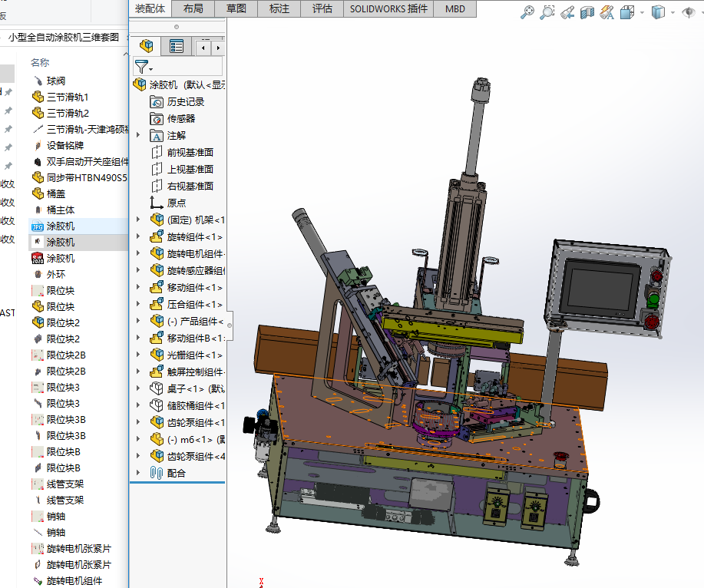The image size is (704, 588).
Task: Expand the 注解 folder in the tree
Action: (x=138, y=136)
